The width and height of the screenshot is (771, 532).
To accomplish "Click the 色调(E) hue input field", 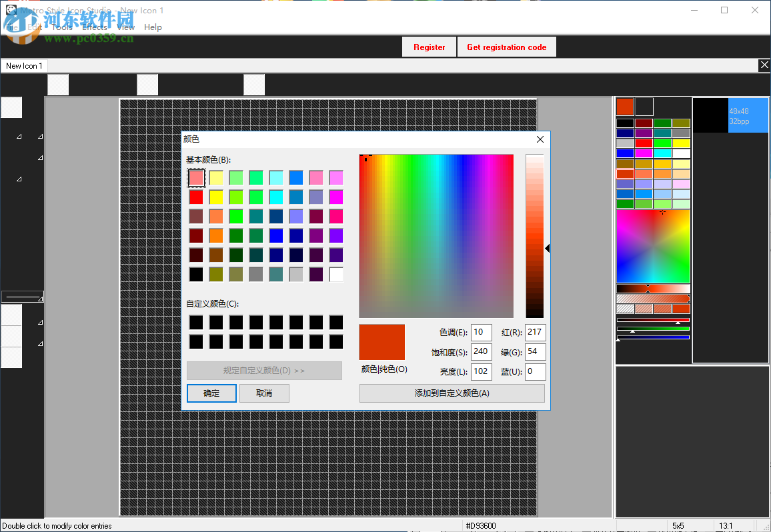I will point(482,333).
